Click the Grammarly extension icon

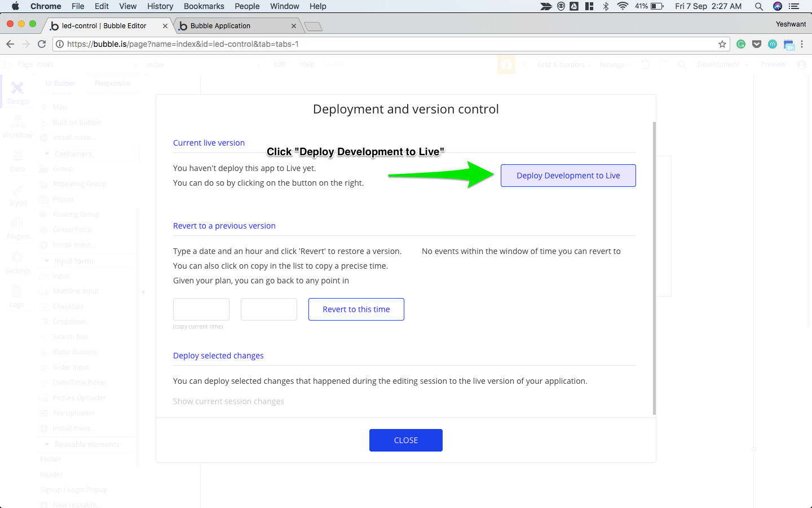pyautogui.click(x=741, y=44)
